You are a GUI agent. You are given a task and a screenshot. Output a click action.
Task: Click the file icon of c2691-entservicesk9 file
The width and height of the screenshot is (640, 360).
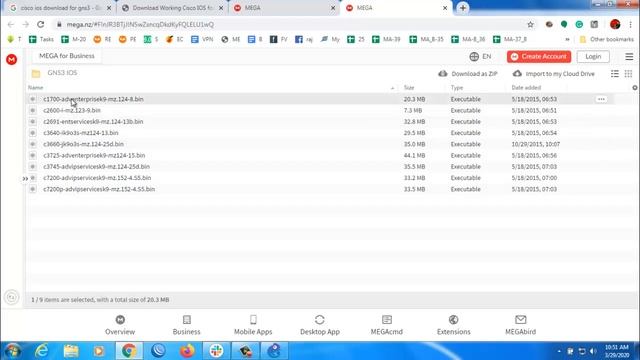[x=33, y=122]
